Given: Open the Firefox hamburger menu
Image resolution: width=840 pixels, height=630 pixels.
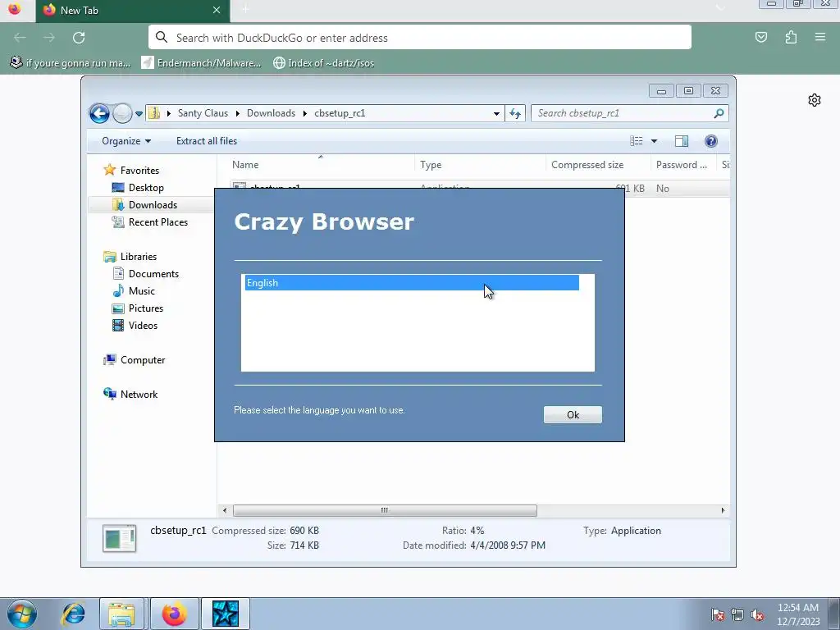Looking at the screenshot, I should (x=820, y=38).
